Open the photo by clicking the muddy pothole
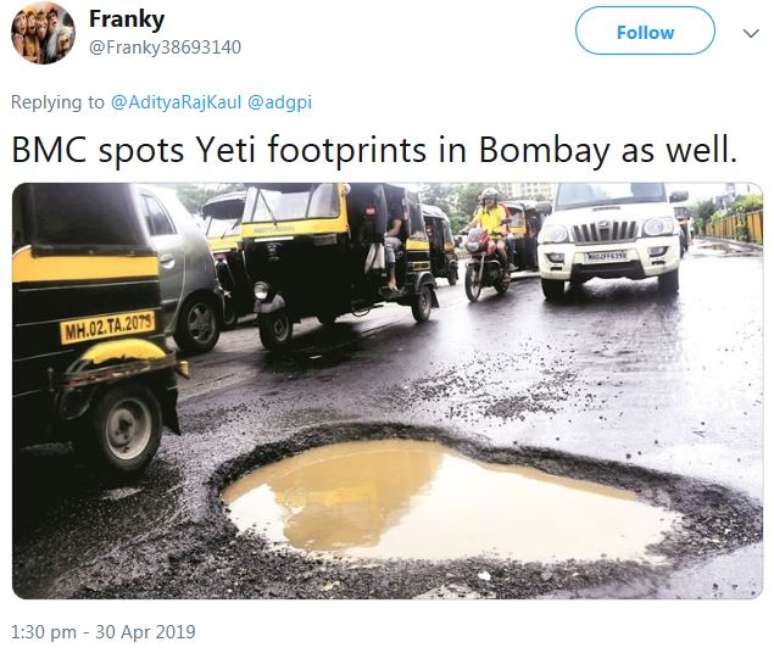This screenshot has height=653, width=774. 440,495
